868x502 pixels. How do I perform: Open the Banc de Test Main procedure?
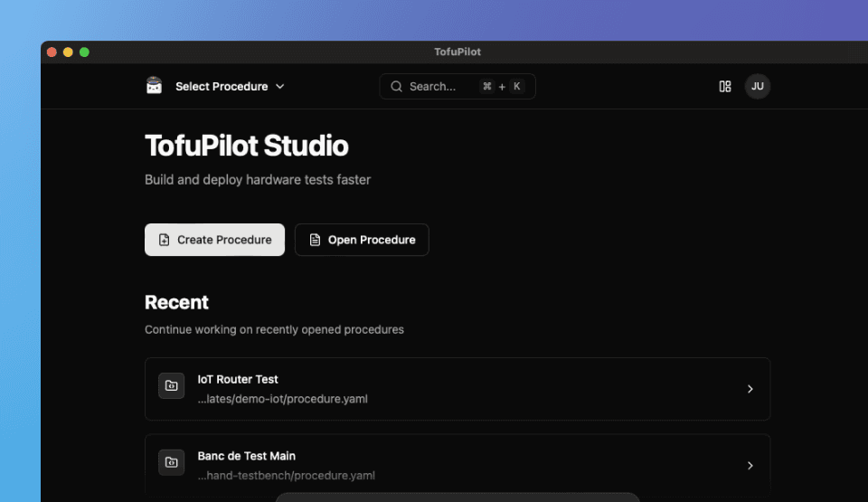(x=457, y=465)
